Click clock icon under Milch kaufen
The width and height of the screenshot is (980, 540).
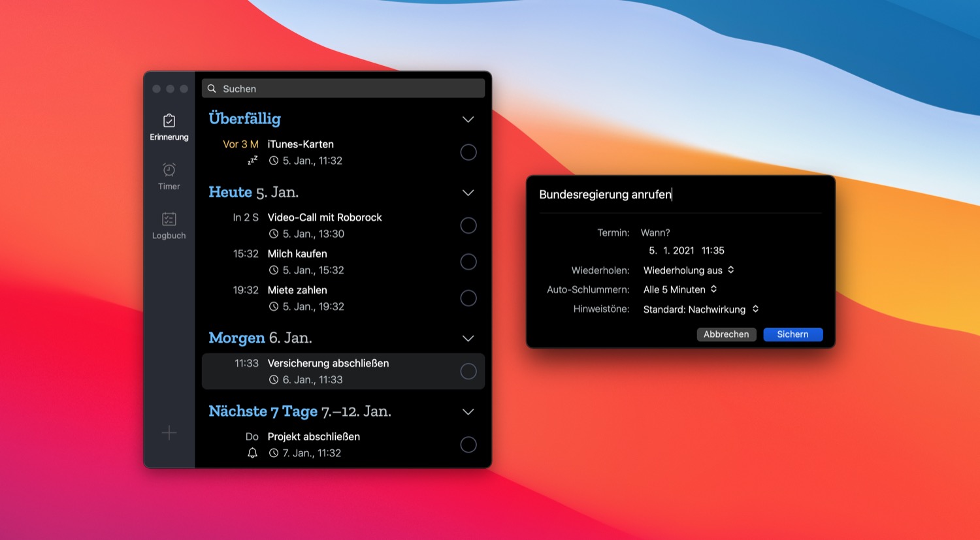point(274,270)
